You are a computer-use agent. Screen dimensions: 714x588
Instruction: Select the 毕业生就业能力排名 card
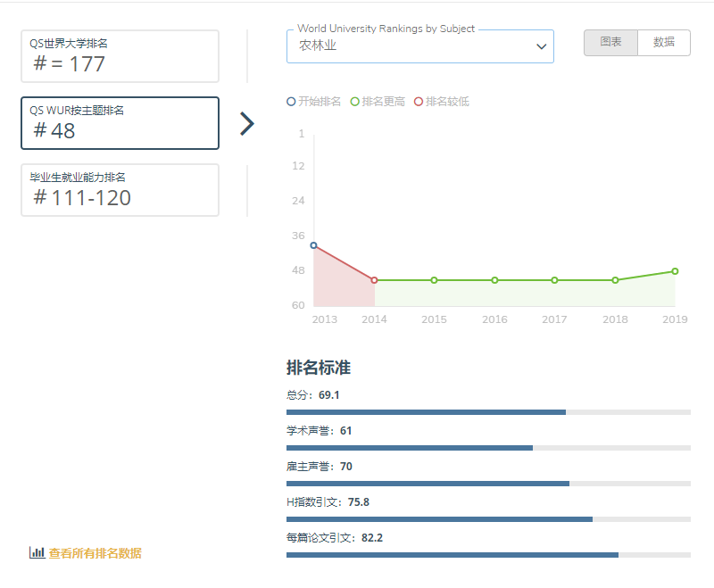coord(120,190)
